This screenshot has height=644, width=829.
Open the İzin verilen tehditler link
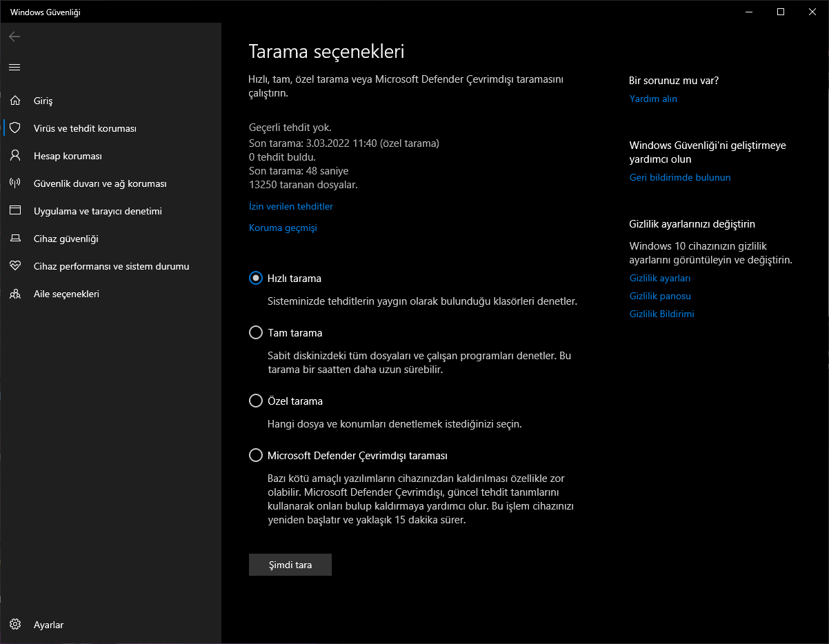point(290,206)
